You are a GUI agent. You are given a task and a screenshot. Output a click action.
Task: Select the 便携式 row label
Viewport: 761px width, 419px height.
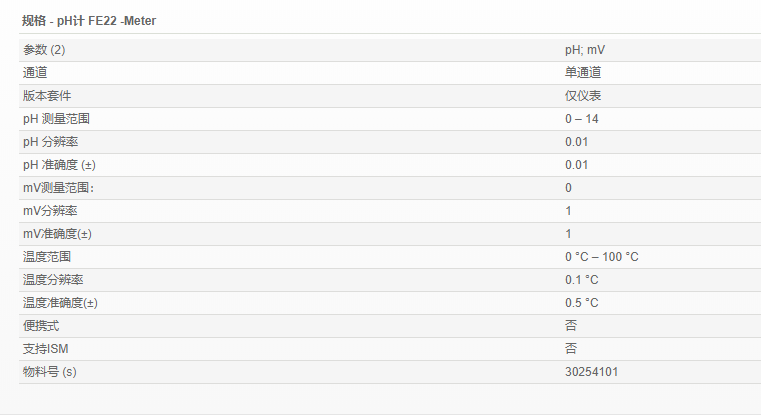tap(41, 326)
